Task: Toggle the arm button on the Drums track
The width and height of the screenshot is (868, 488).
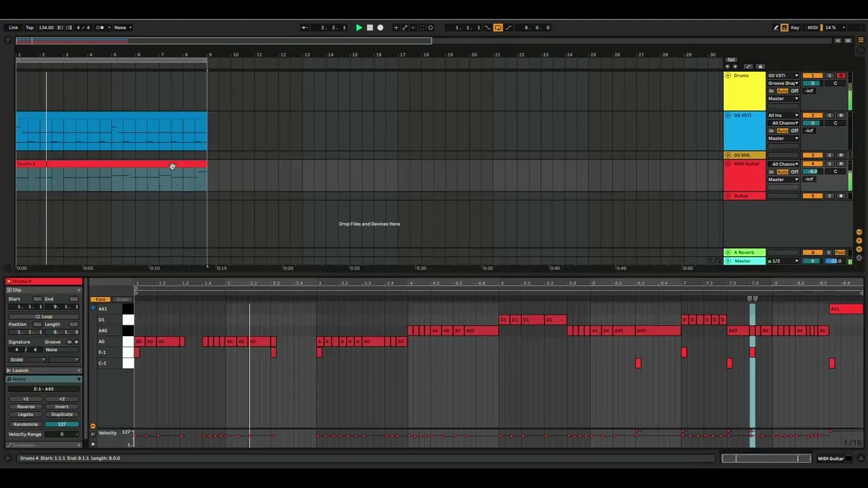Action: point(841,75)
